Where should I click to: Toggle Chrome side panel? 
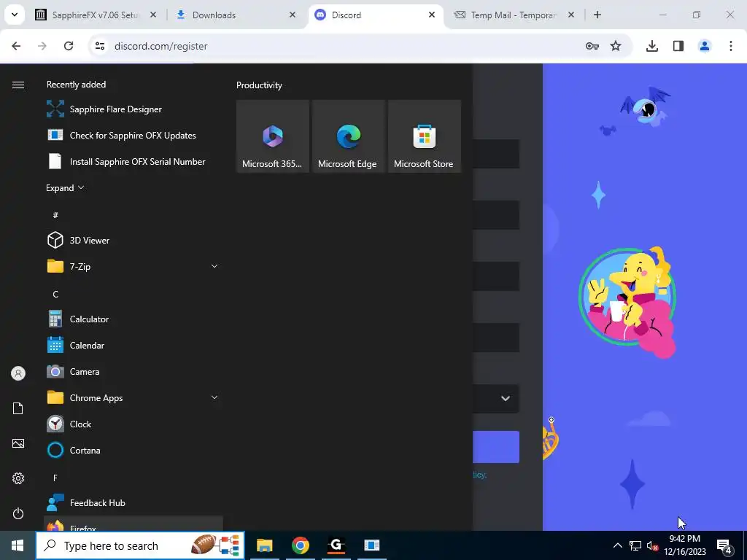coord(678,46)
